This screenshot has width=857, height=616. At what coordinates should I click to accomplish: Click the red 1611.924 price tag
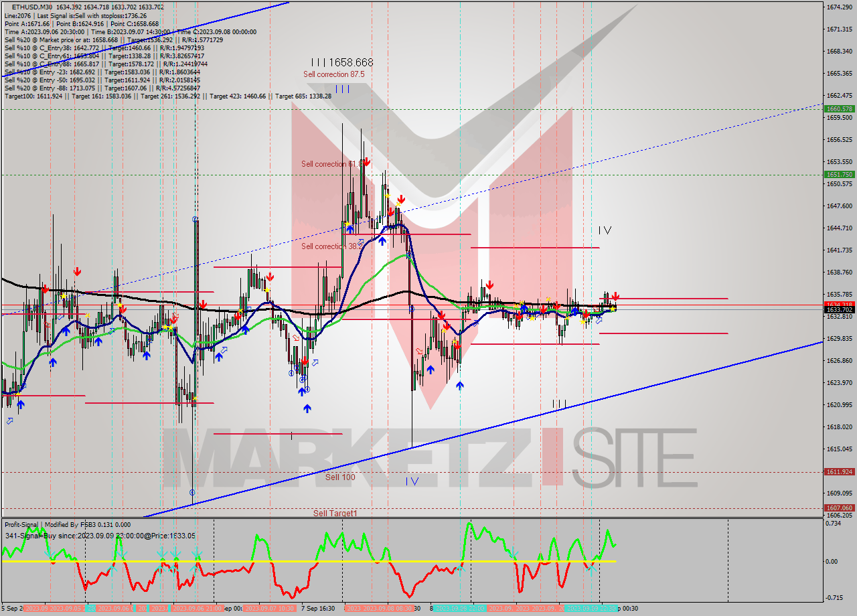coord(840,471)
